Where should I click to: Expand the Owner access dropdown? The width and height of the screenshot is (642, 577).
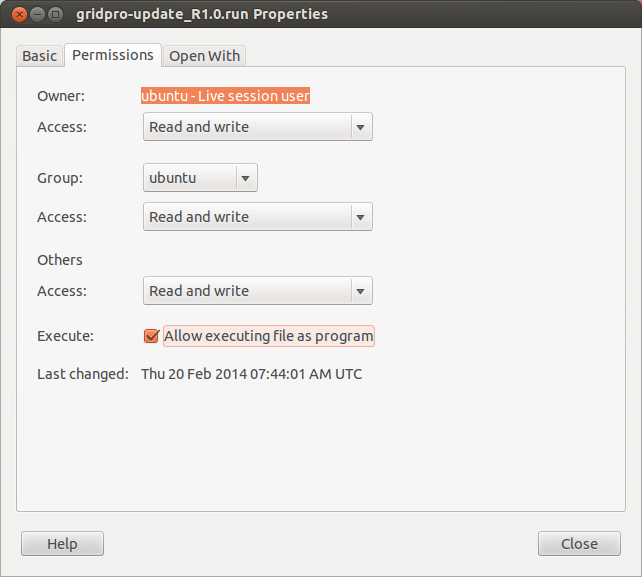click(x=257, y=127)
